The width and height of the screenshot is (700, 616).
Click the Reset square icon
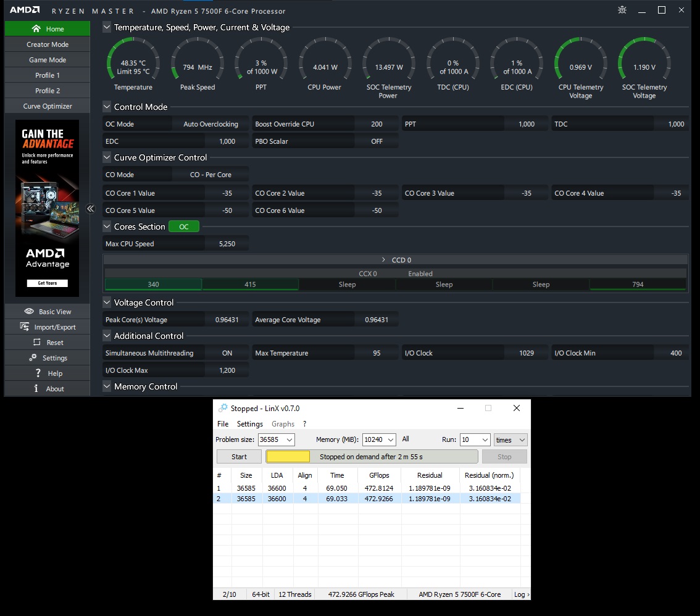[37, 342]
